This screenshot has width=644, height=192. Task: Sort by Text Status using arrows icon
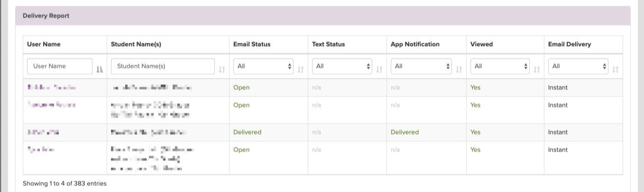pyautogui.click(x=379, y=69)
